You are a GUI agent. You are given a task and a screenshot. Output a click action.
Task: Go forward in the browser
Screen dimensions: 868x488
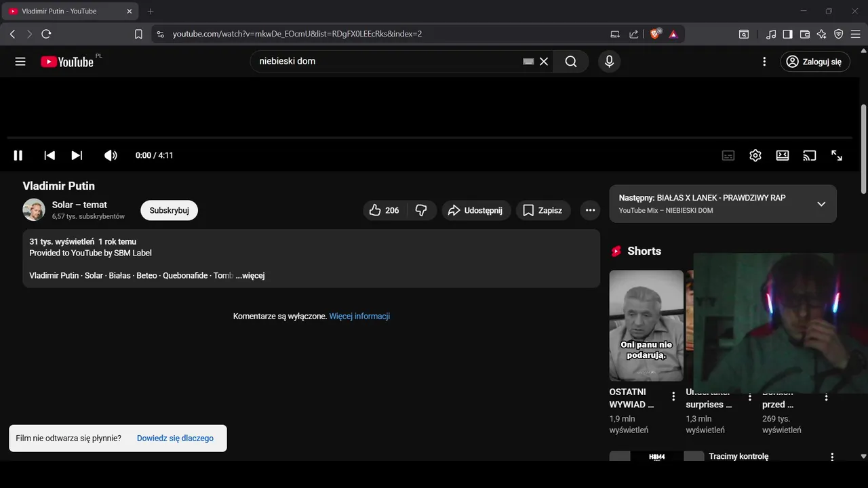[x=29, y=34]
